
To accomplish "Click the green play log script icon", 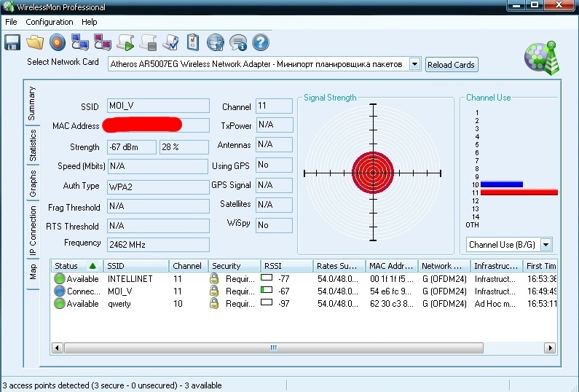I will tap(125, 42).
